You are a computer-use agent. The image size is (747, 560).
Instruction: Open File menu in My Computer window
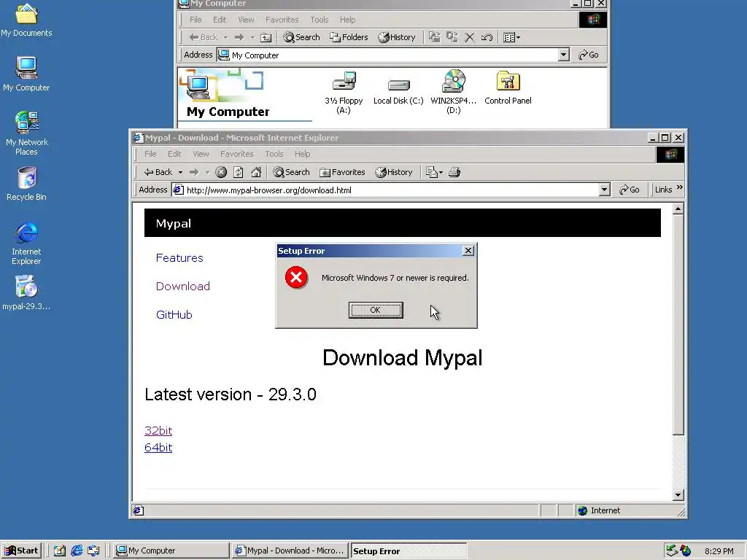pos(196,20)
